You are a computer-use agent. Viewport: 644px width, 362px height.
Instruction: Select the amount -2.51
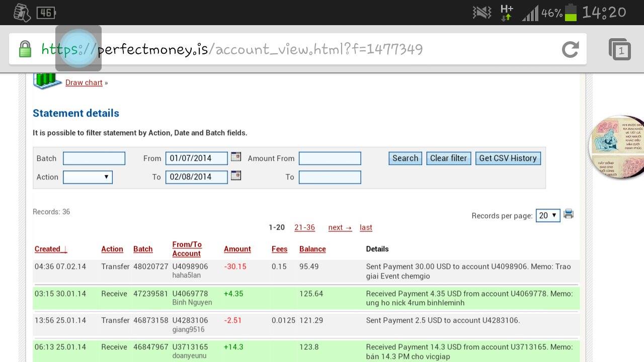coord(232,320)
